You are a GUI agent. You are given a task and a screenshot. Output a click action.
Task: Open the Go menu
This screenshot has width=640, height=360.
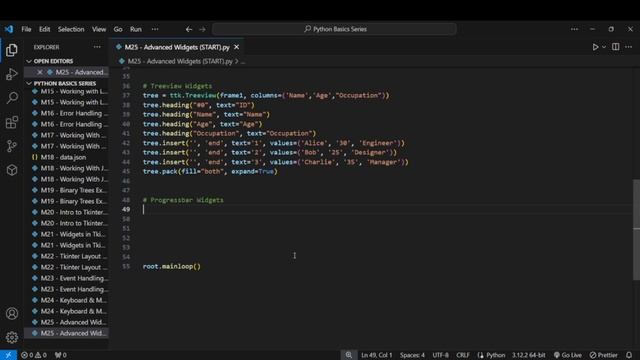click(x=118, y=29)
